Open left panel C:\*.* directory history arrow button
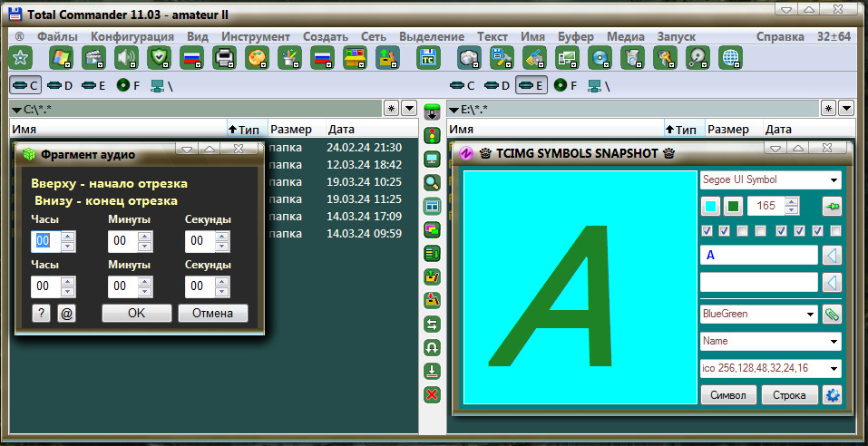The height and width of the screenshot is (446, 868). pos(409,108)
